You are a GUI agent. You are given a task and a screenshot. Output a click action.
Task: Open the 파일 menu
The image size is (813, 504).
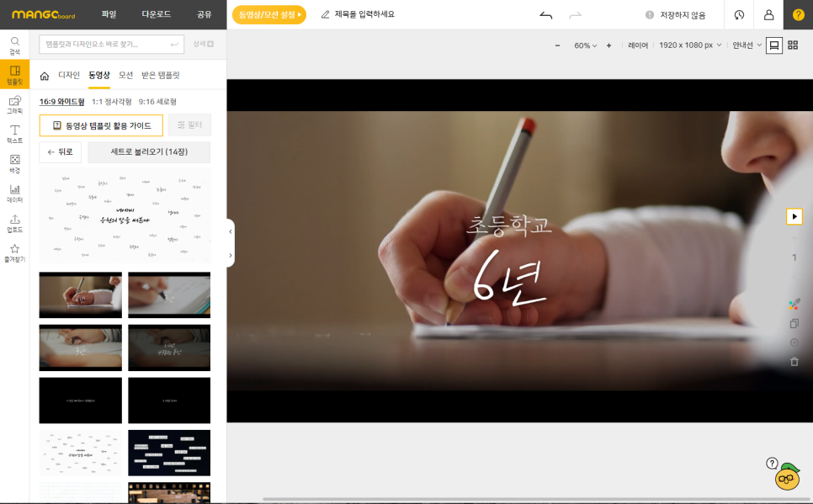pyautogui.click(x=109, y=14)
